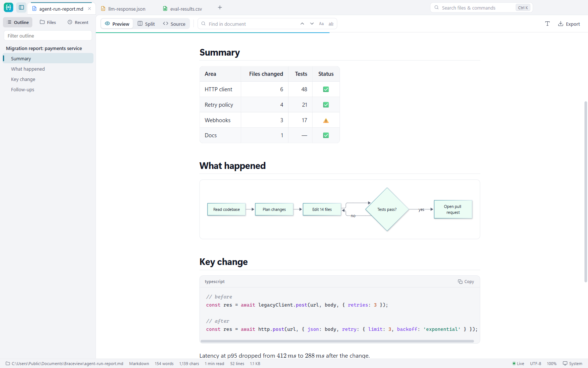Click the Open pull request node
Screen dimensions: 588x368
coord(453,209)
